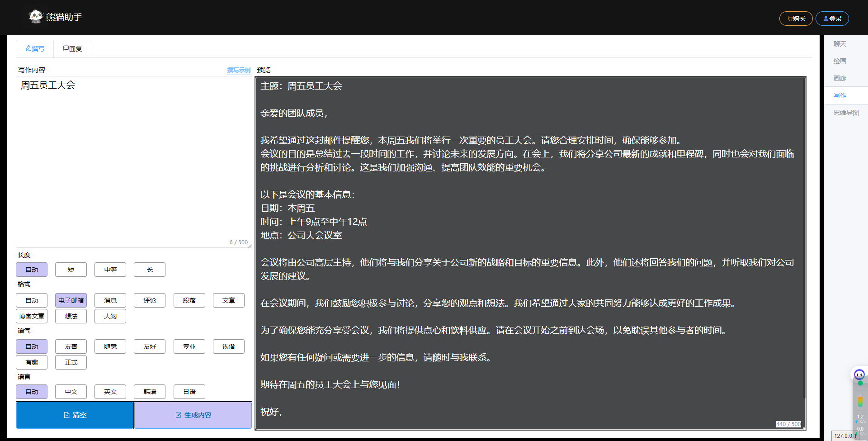The width and height of the screenshot is (868, 441).
Task: Select 博客文章 format option
Action: pyautogui.click(x=32, y=316)
